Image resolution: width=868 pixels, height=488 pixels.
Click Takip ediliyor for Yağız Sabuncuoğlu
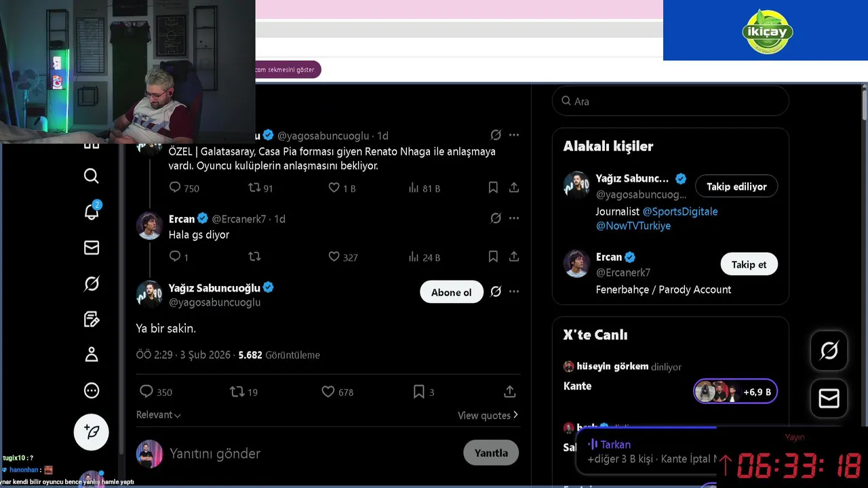point(736,186)
